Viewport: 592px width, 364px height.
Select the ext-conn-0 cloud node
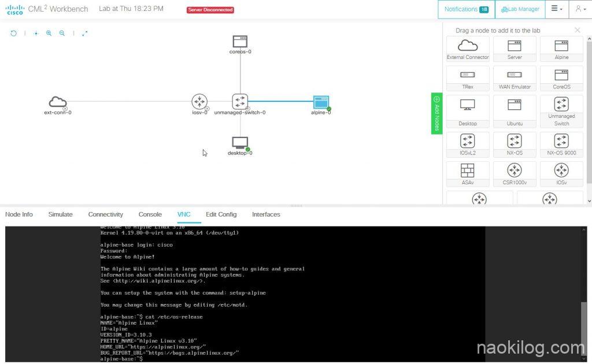(x=58, y=102)
